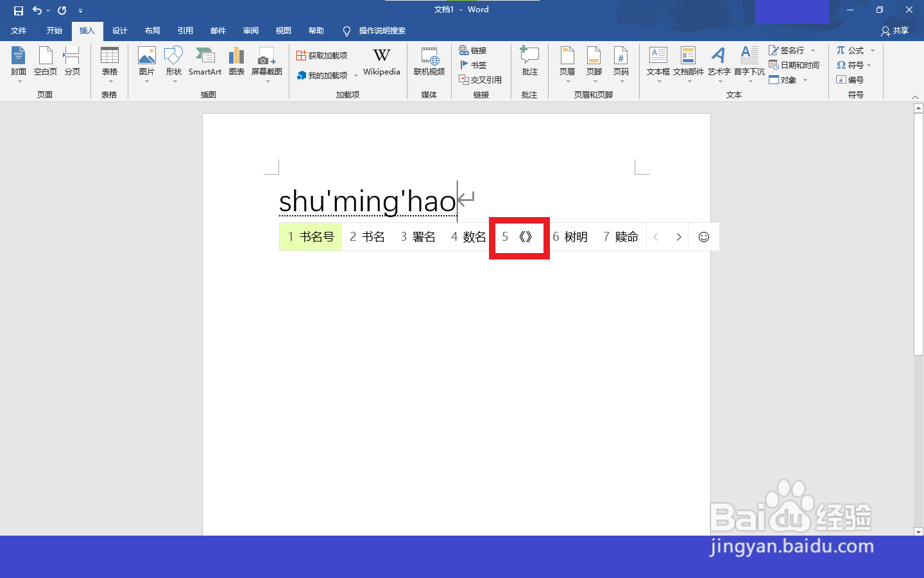924x578 pixels.
Task: Open the 文本框 text box gallery
Action: [658, 65]
